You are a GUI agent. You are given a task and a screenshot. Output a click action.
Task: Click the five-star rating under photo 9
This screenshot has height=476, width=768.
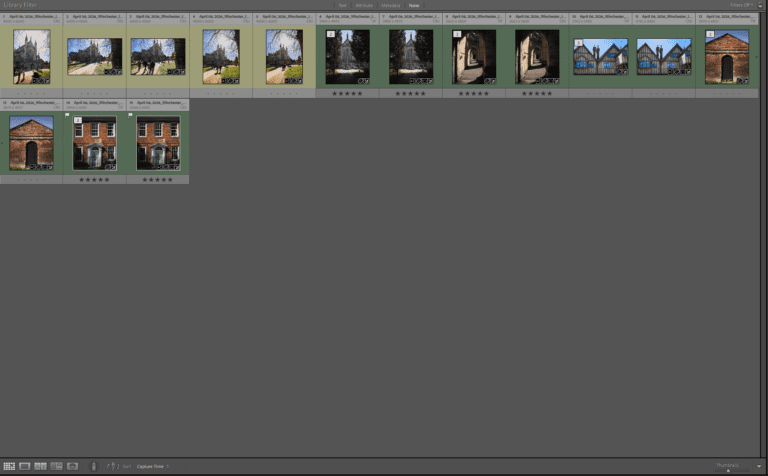click(537, 94)
